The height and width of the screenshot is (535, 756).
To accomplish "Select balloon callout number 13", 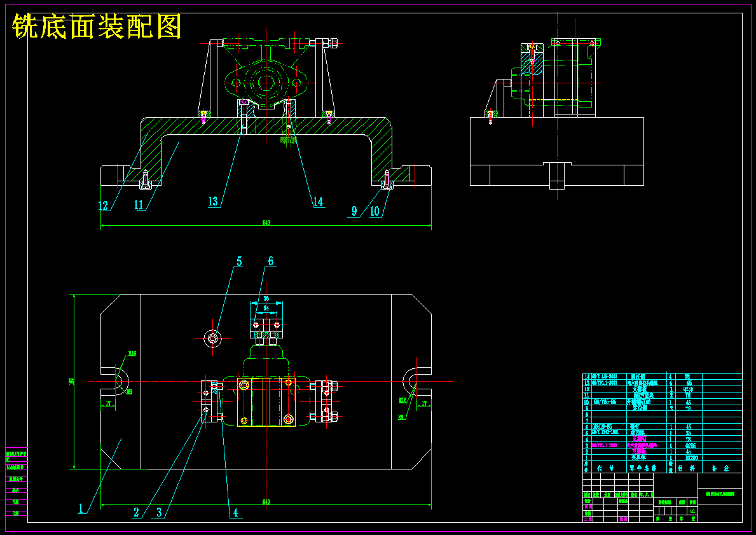I will point(213,202).
